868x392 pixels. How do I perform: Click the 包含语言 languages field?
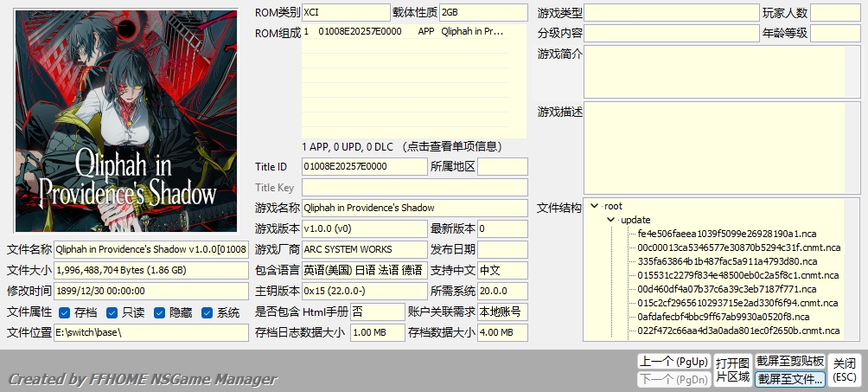pyautogui.click(x=364, y=270)
